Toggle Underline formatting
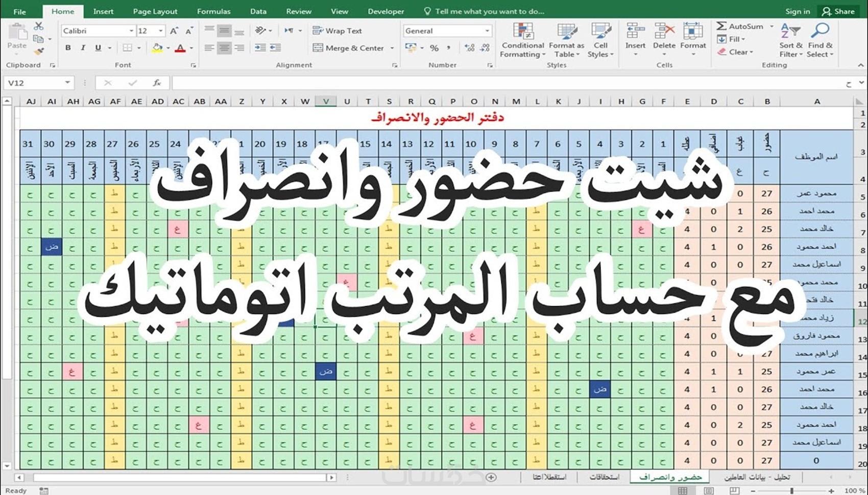Viewport: 868px width, 495px height. [98, 48]
